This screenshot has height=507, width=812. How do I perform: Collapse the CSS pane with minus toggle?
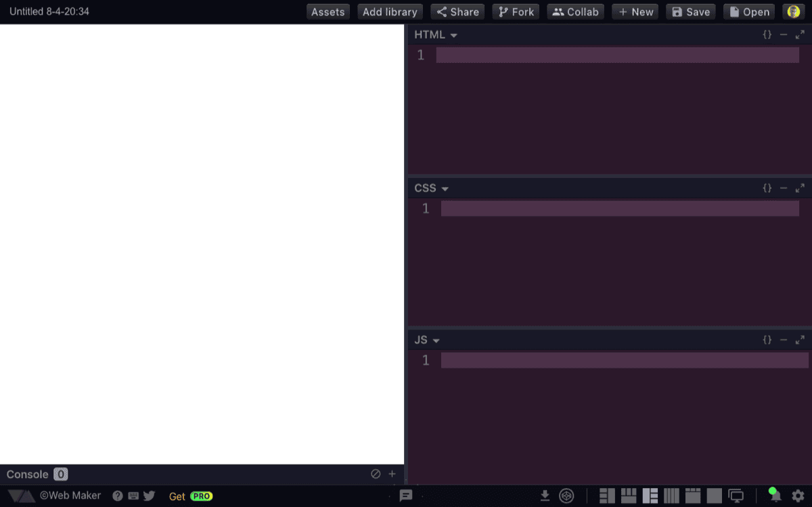coord(784,188)
